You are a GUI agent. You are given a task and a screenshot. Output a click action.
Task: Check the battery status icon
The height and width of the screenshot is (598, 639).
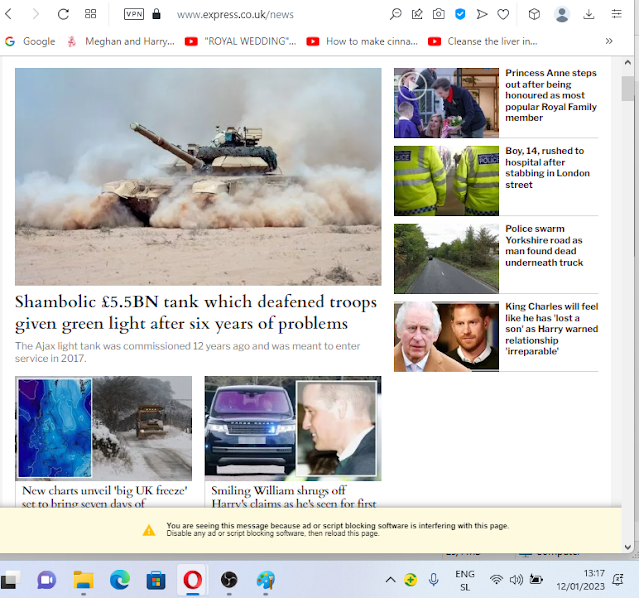pos(536,580)
